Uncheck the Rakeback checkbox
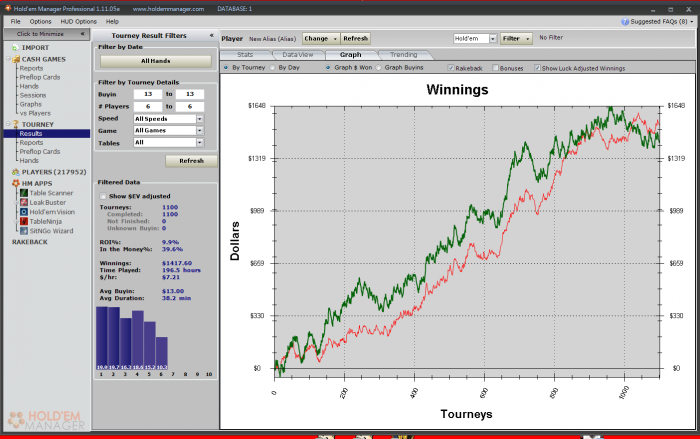 point(451,68)
